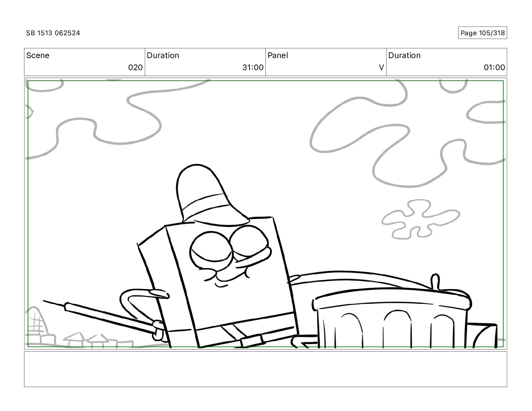Viewport: 532px width, 411px height.
Task: Click the panel letter 'V'
Action: click(381, 67)
